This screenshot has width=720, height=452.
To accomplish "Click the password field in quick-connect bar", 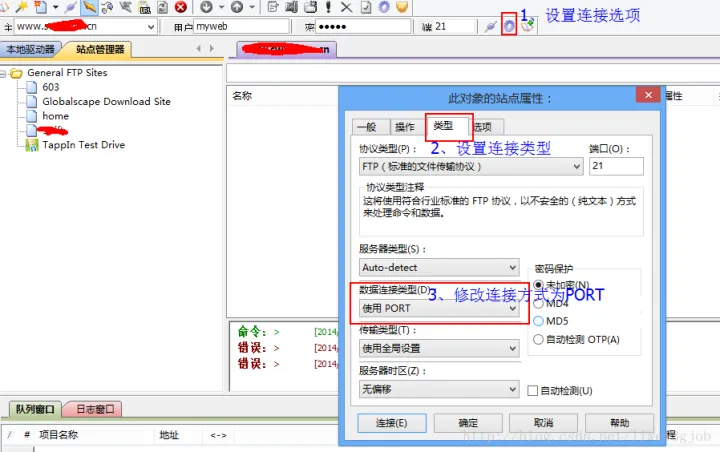I will (x=363, y=27).
